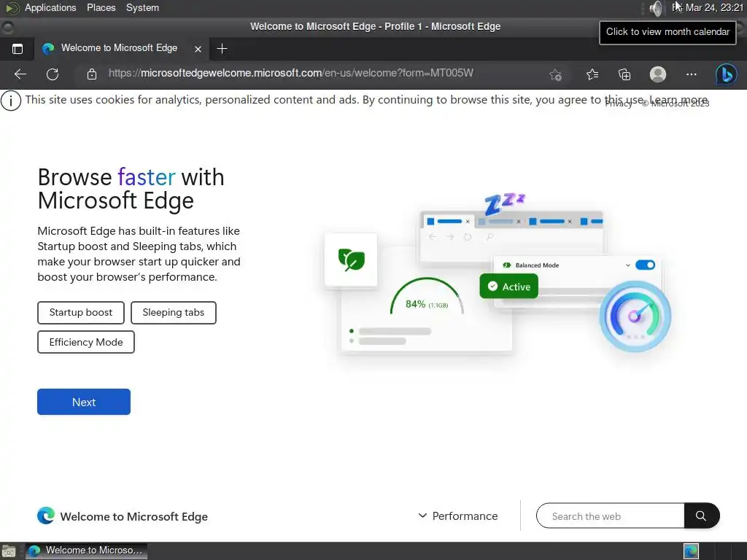Click the speedometer gauge graphic
This screenshot has width=747, height=560.
(x=635, y=316)
